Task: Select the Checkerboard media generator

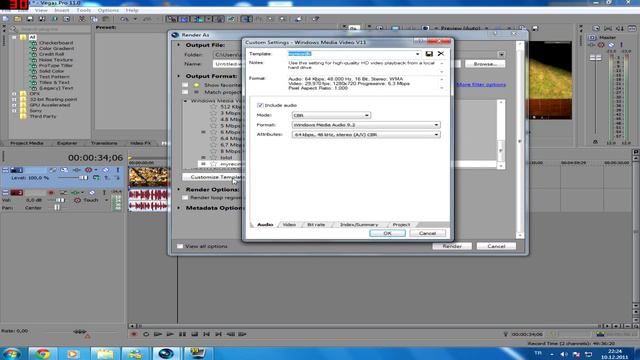Action: [56, 42]
